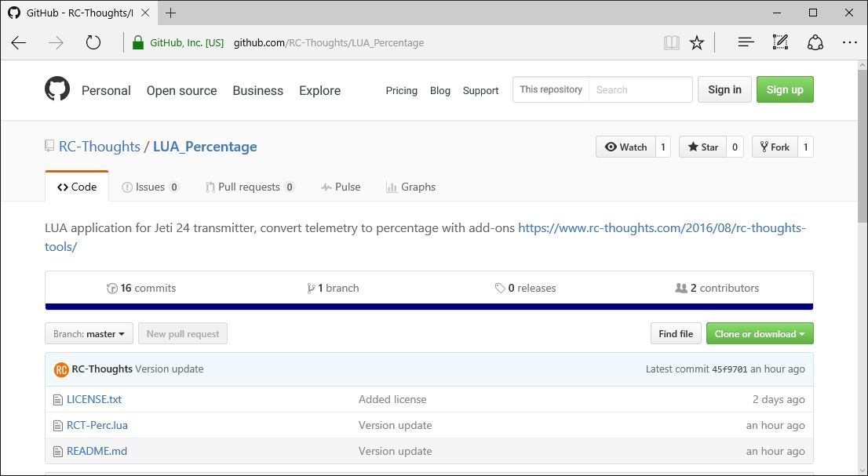The height and width of the screenshot is (476, 868).
Task: Open the Graphs tab
Action: click(x=410, y=187)
